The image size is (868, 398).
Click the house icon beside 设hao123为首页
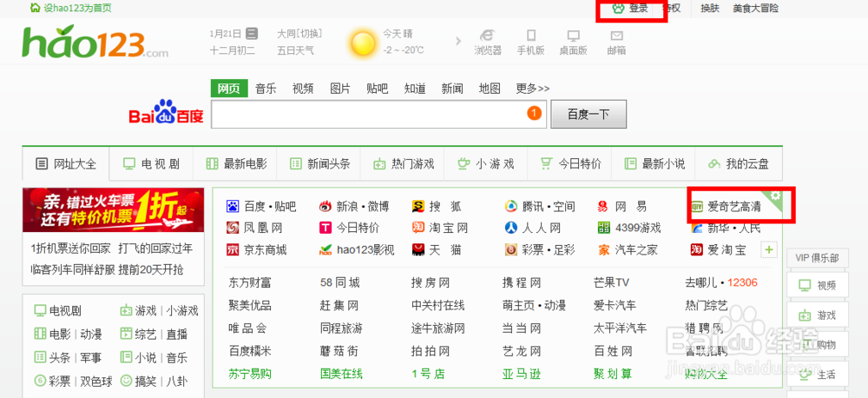(x=35, y=8)
